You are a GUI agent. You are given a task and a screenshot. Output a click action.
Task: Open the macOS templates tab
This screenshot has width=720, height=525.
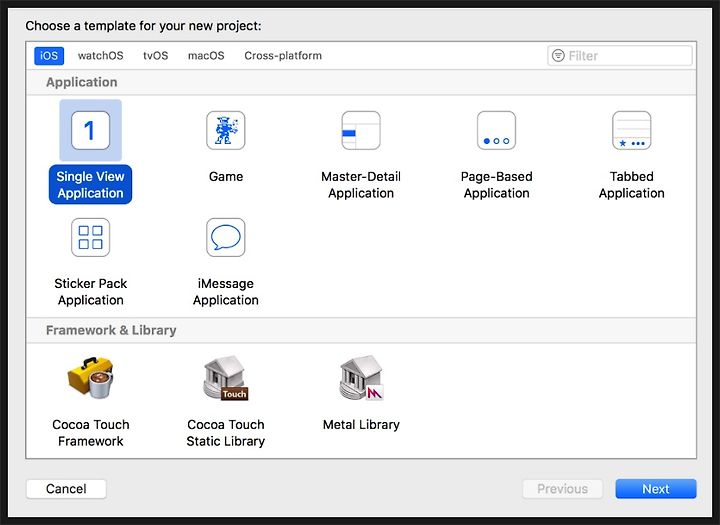pyautogui.click(x=206, y=56)
